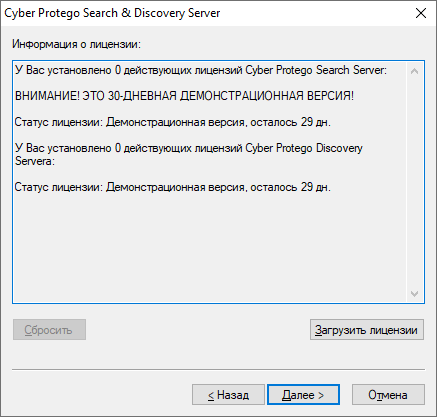Viewport: 437px width, 417px height.
Task: Click the Информация о лицензии label
Action: [x=76, y=44]
